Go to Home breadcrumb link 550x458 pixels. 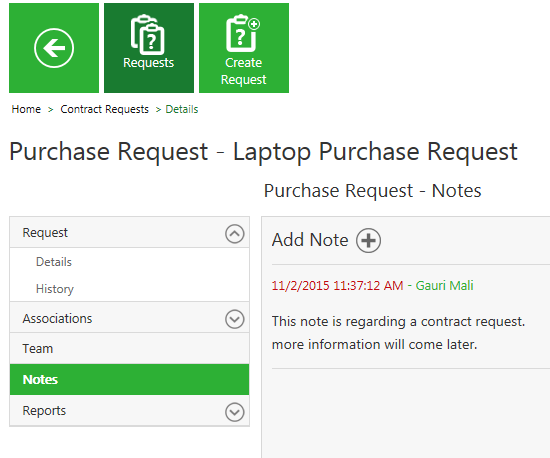click(26, 109)
